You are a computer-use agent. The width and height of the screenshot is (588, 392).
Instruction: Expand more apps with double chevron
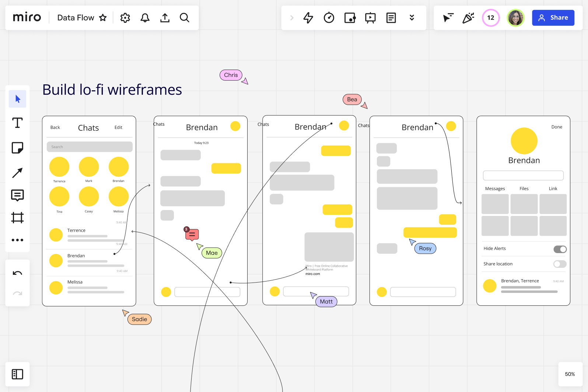[412, 18]
